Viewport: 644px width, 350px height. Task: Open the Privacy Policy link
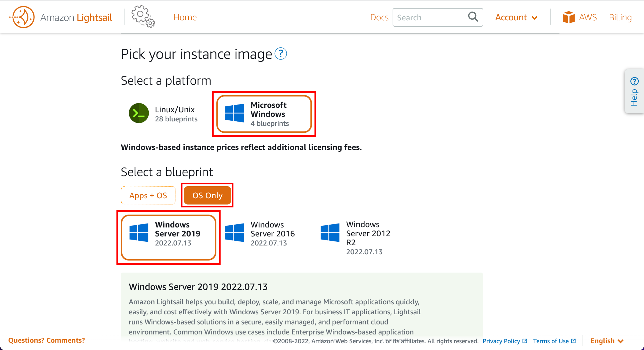[x=505, y=341]
